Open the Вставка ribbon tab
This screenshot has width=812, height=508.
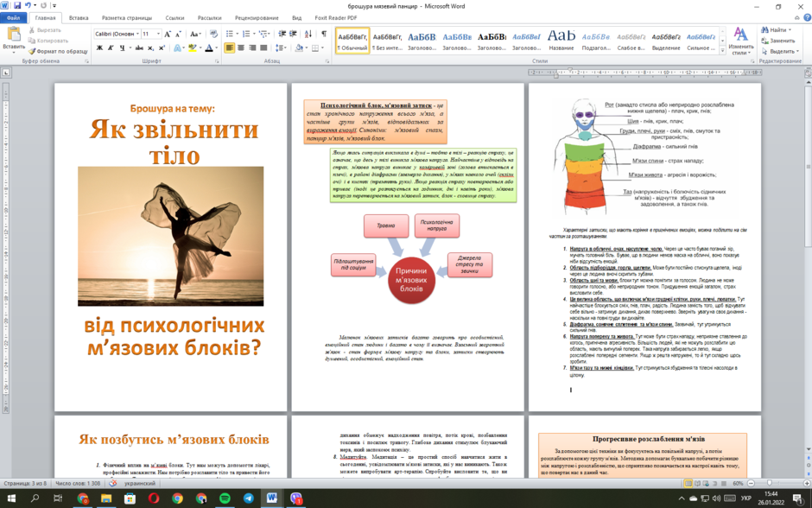(x=79, y=17)
